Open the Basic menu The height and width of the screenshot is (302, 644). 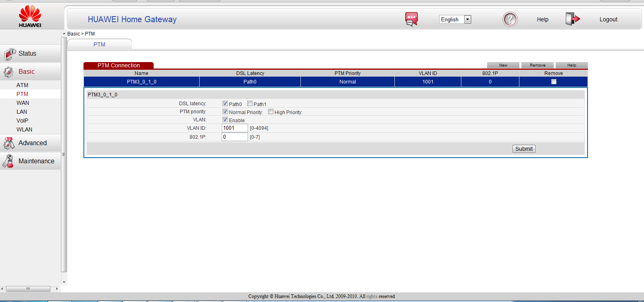(27, 72)
